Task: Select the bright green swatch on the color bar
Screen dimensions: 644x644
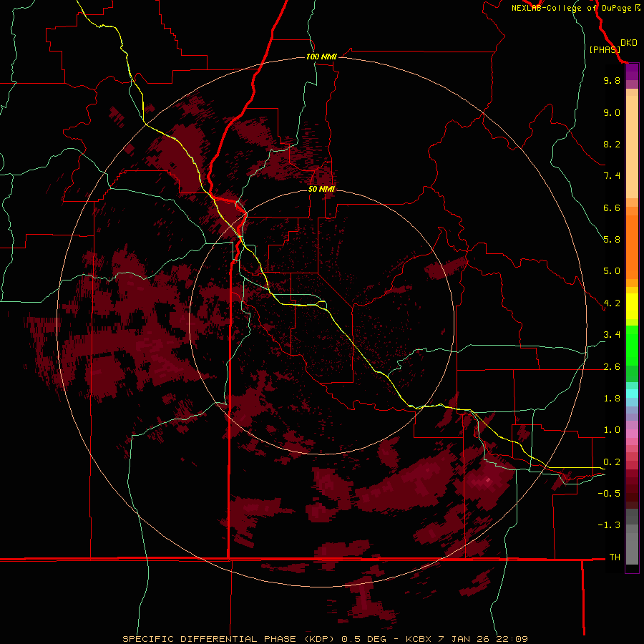Action: [x=632, y=345]
